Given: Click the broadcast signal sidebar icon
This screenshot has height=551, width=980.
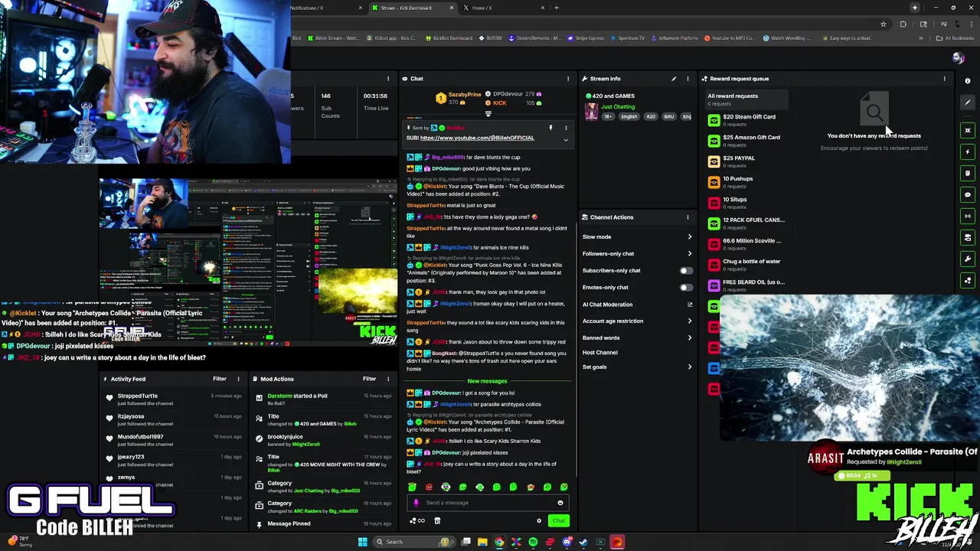Looking at the screenshot, I should [968, 216].
